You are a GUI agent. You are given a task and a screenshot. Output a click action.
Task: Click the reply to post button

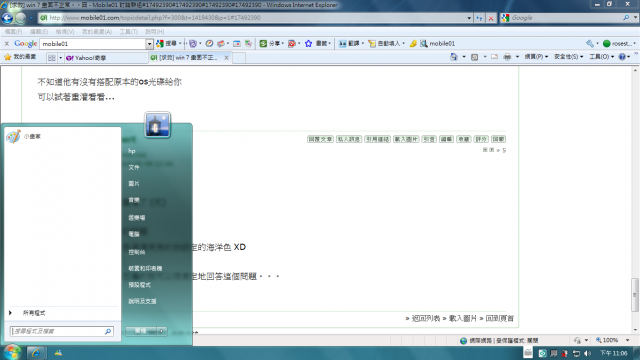[320, 139]
